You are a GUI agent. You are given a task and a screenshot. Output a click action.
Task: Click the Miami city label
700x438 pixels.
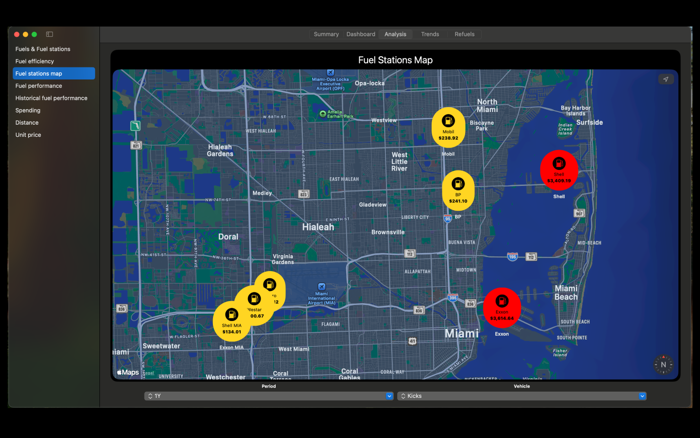pos(461,334)
